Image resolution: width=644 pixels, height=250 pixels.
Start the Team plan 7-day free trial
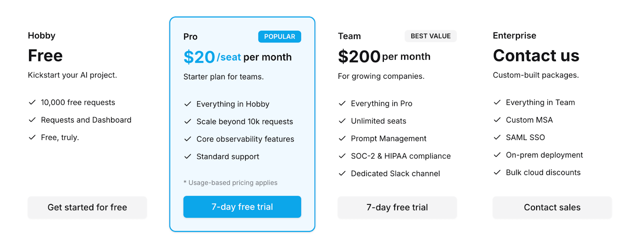tap(397, 207)
